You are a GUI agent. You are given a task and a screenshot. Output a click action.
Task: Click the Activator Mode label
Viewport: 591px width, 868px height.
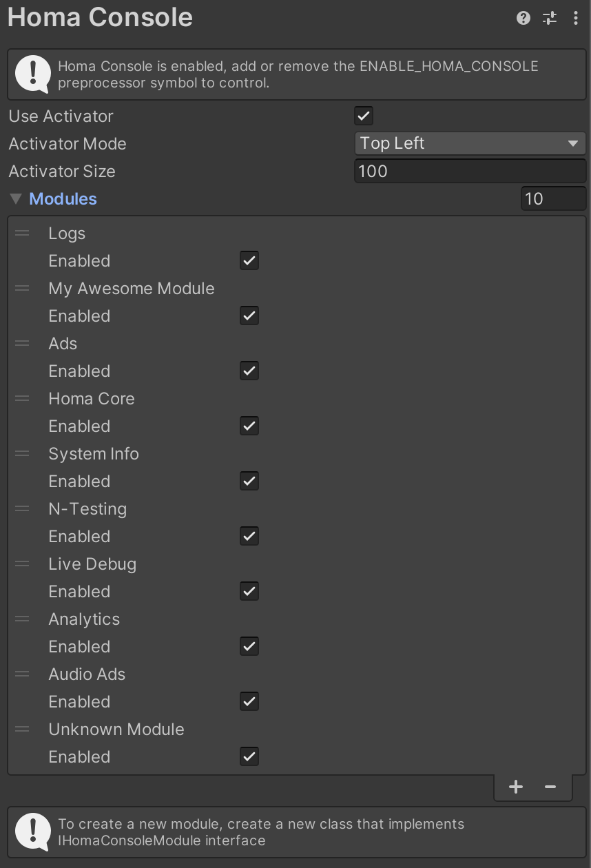pyautogui.click(x=68, y=144)
